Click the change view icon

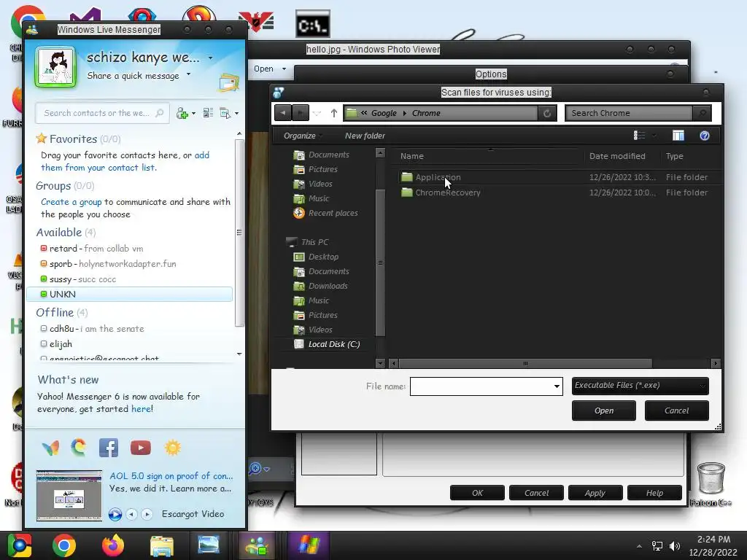pos(639,136)
